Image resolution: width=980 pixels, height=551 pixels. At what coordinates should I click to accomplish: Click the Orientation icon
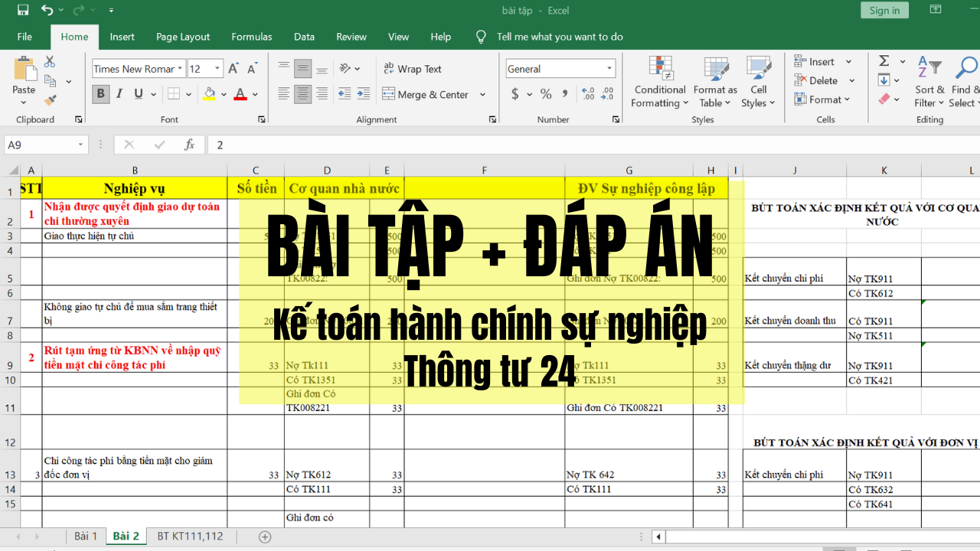[346, 68]
